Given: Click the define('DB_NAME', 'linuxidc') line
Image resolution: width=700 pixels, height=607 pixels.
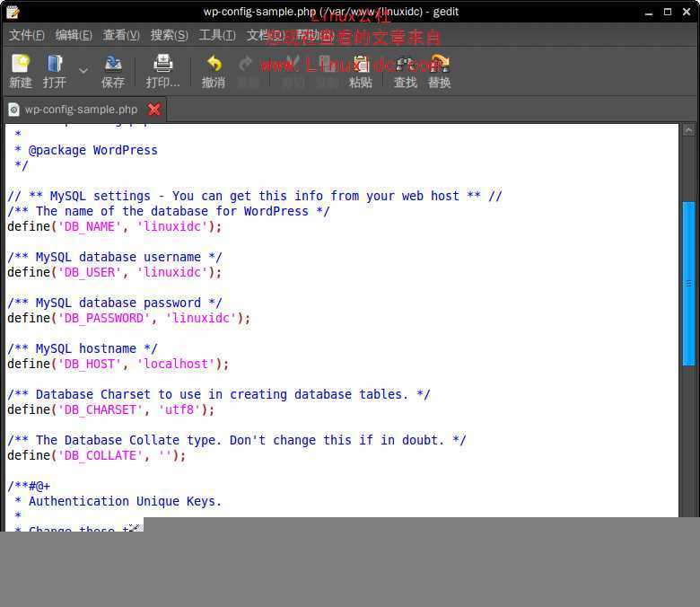Looking at the screenshot, I should coord(114,226).
